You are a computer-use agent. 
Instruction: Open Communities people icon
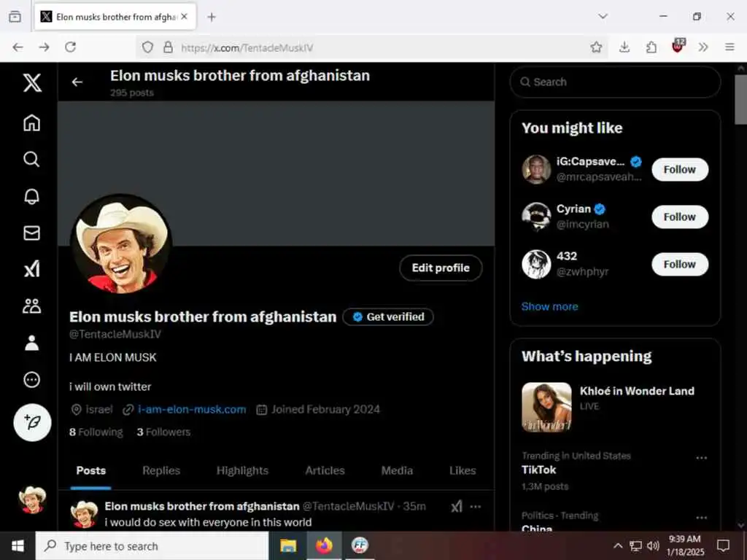(x=32, y=306)
